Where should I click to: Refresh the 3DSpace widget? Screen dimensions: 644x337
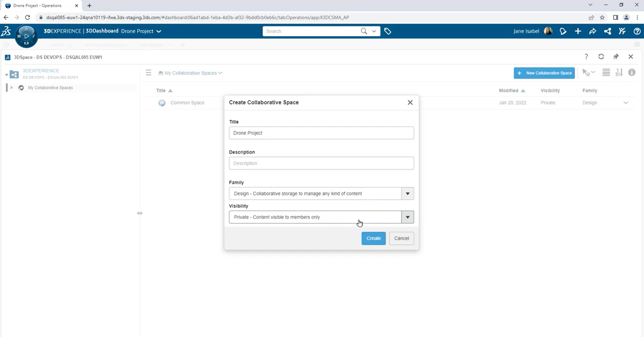601,57
